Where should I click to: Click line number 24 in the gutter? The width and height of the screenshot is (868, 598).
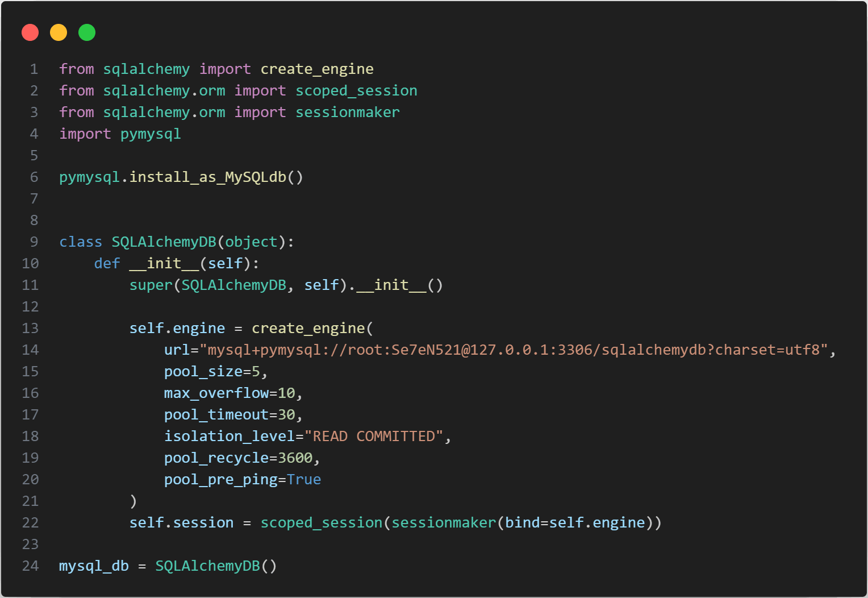pos(31,566)
